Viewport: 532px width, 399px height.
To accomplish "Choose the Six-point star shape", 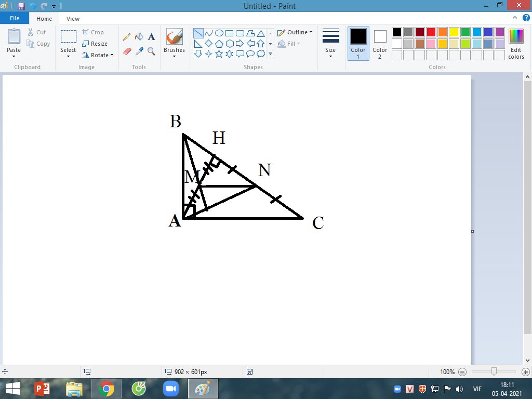I will coord(229,54).
